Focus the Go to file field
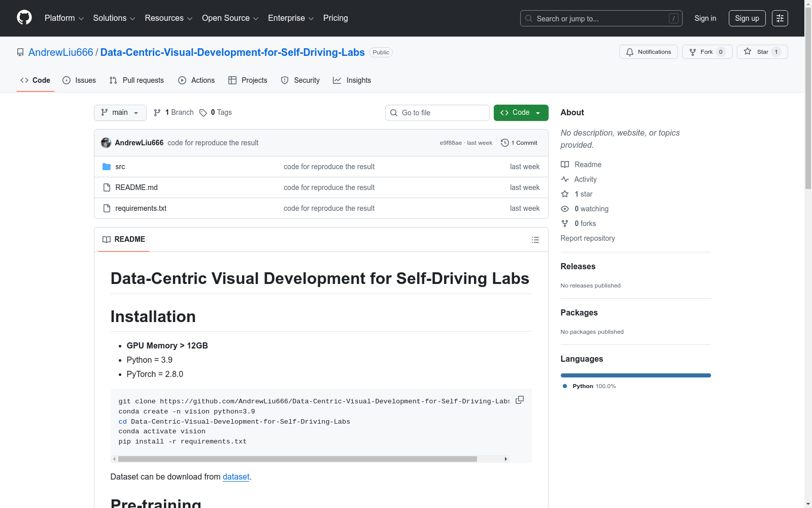This screenshot has height=508, width=812. pyautogui.click(x=437, y=113)
